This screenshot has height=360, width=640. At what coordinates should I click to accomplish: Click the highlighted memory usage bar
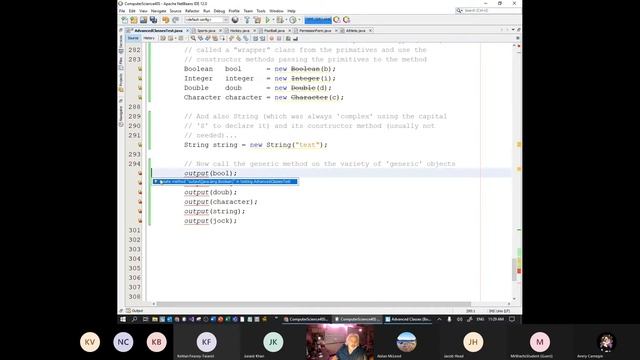coord(318,20)
